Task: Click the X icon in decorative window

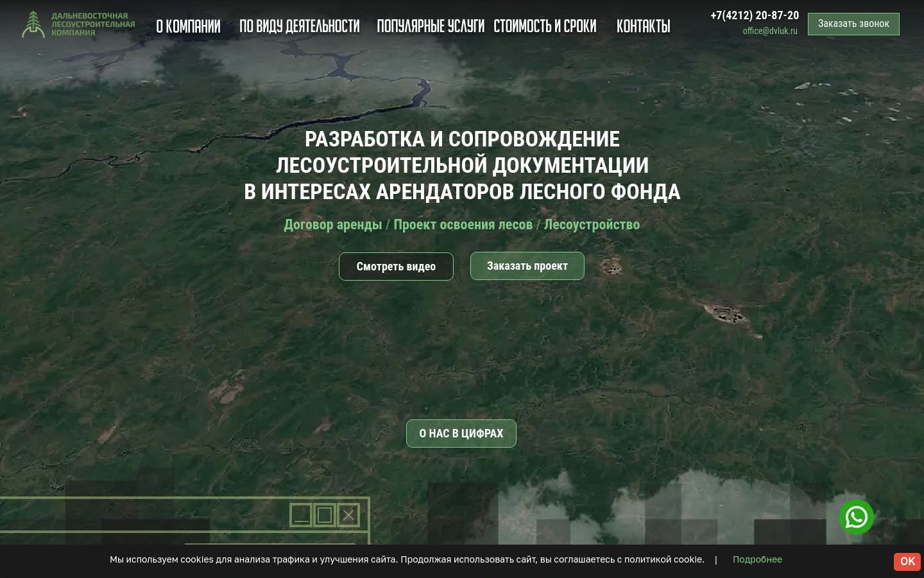Action: tap(348, 515)
